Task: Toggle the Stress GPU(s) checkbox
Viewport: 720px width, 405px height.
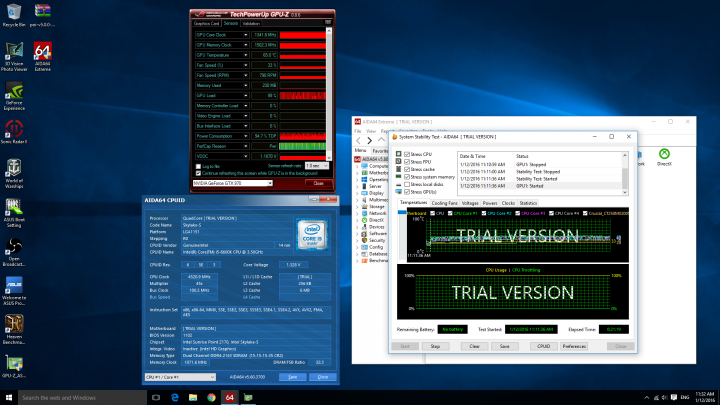Action: click(407, 192)
